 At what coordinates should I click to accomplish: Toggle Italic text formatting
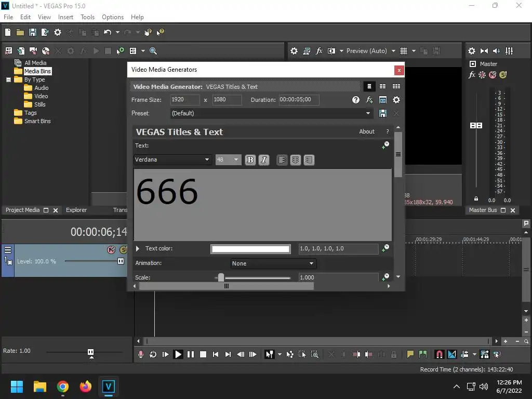(263, 160)
